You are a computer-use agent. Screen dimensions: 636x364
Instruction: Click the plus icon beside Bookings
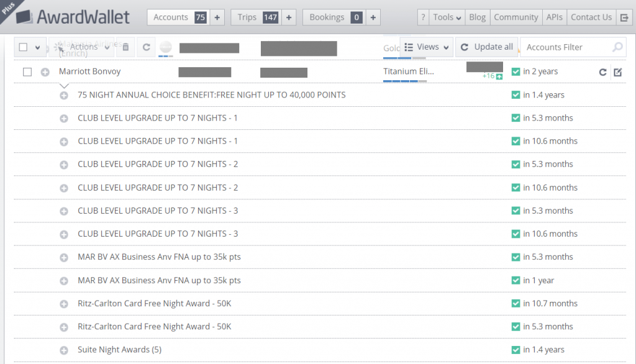[373, 17]
